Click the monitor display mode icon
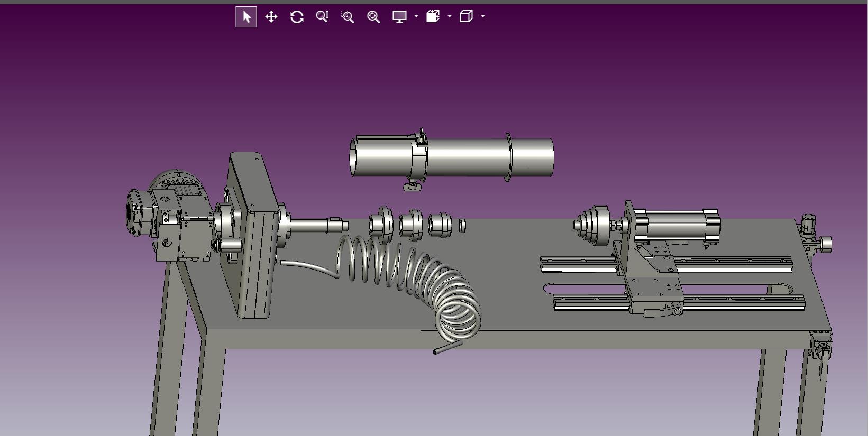 (399, 17)
